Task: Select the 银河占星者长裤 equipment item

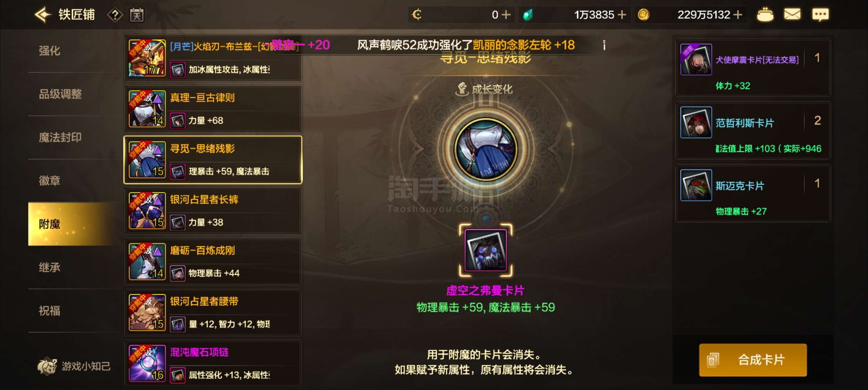Action: tap(213, 211)
